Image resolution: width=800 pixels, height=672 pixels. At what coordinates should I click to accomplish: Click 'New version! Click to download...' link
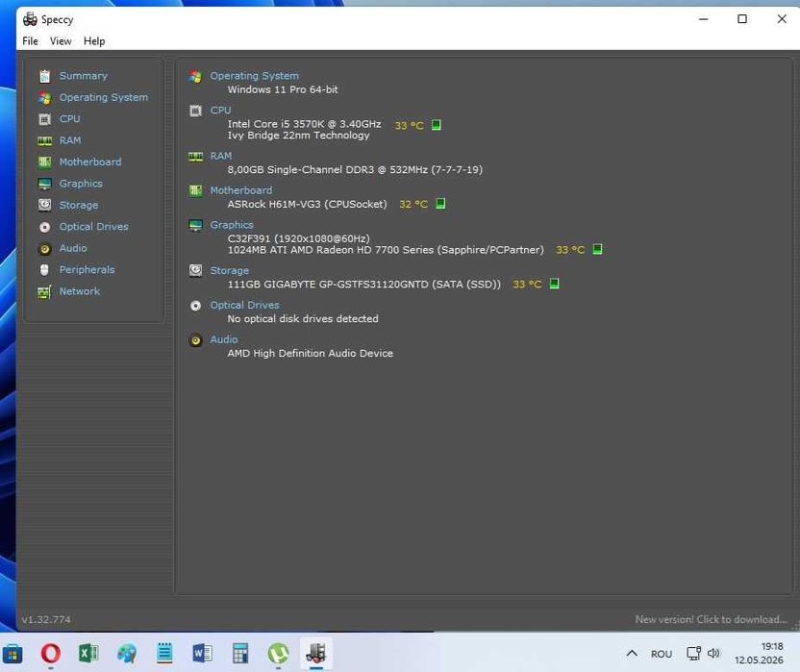tap(711, 619)
